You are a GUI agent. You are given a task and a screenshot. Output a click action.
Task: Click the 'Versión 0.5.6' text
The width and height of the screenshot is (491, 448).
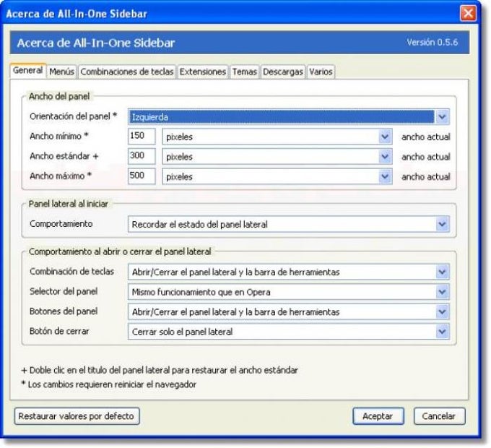[432, 43]
